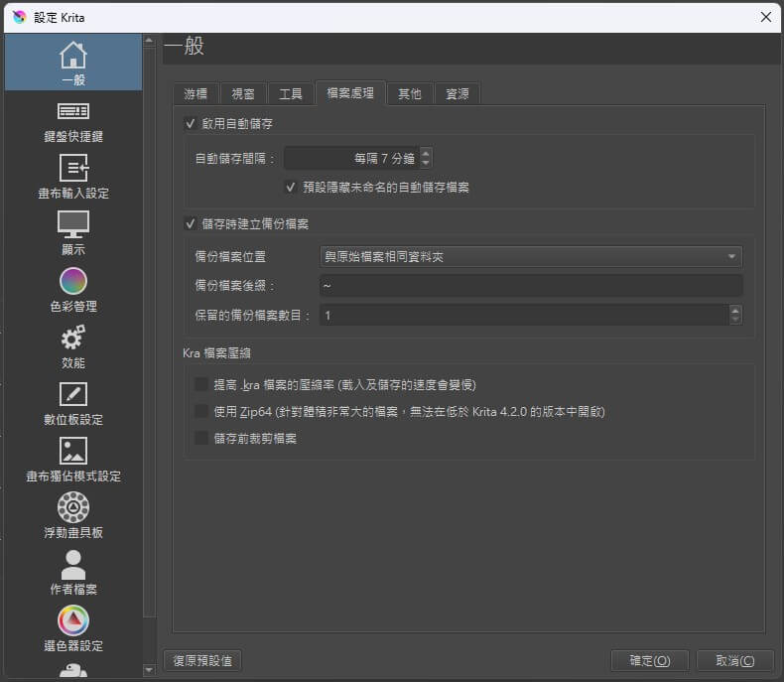The width and height of the screenshot is (784, 682).
Task: Switch to 資源 tab
Action: point(457,94)
